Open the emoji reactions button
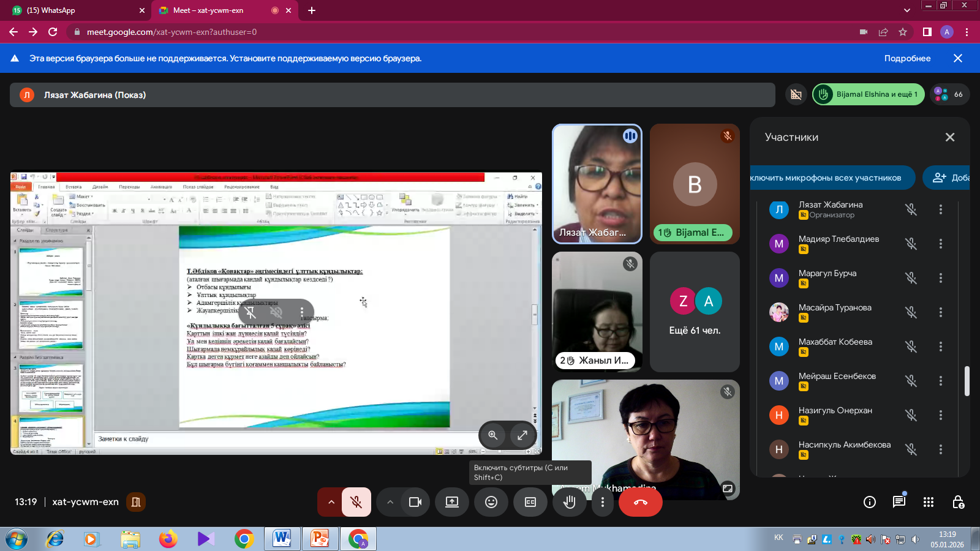The height and width of the screenshot is (551, 980). 491,502
